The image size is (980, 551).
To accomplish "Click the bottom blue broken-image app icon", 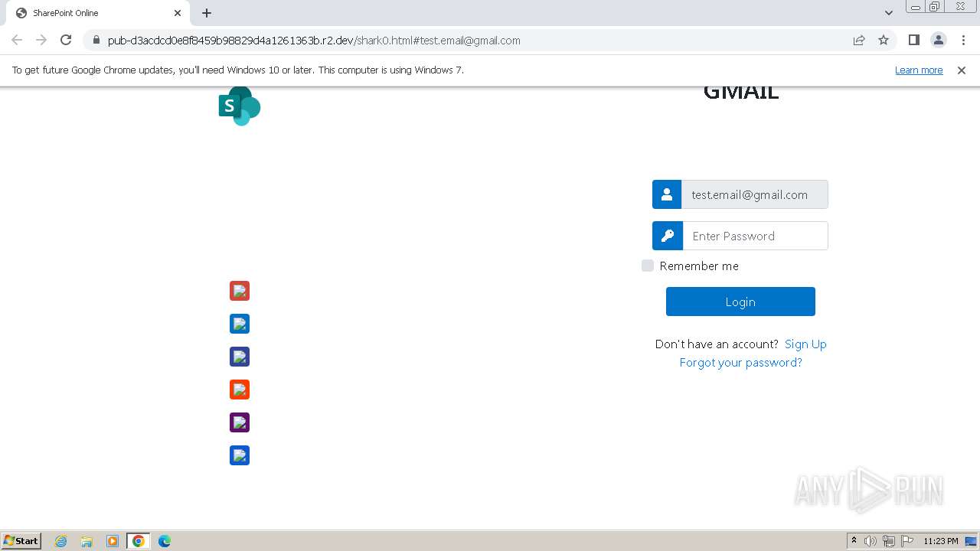I will pyautogui.click(x=240, y=455).
